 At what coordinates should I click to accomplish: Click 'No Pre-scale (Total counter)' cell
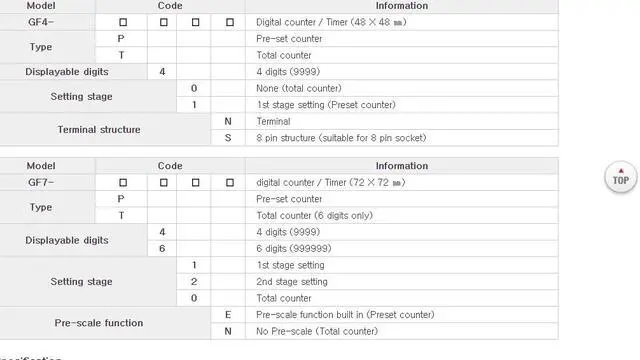point(402,331)
